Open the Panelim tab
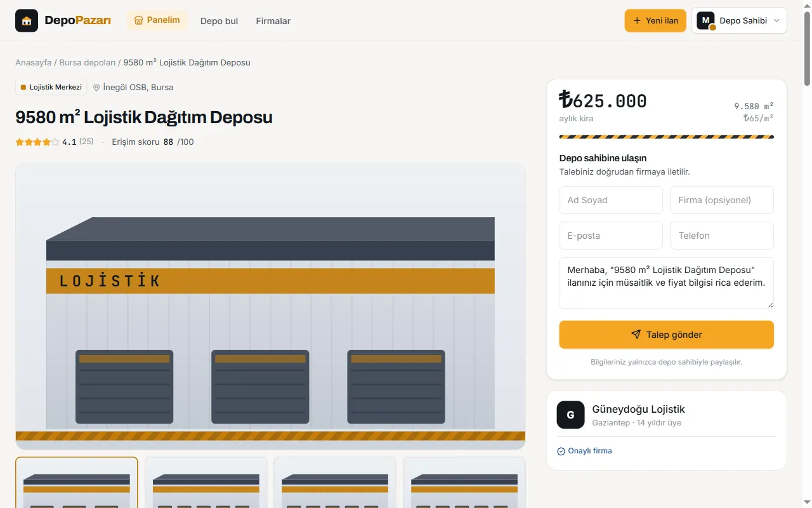The width and height of the screenshot is (812, 508). click(x=157, y=20)
